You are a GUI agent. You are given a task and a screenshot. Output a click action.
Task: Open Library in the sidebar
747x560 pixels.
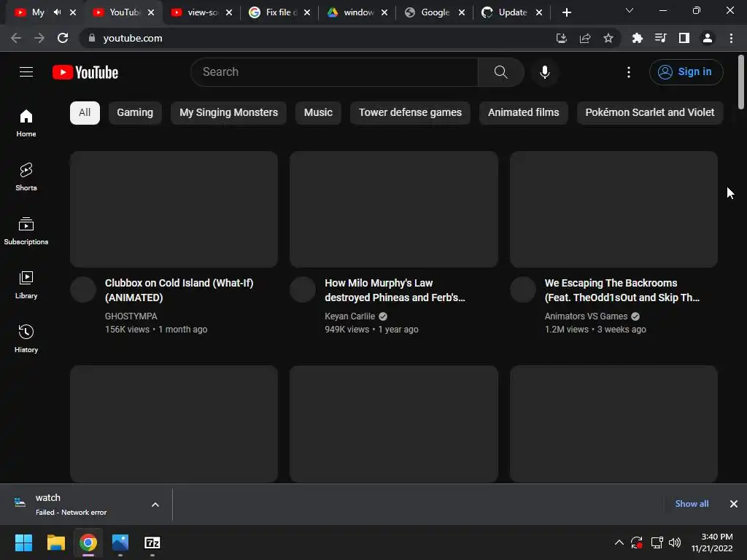[x=26, y=285]
